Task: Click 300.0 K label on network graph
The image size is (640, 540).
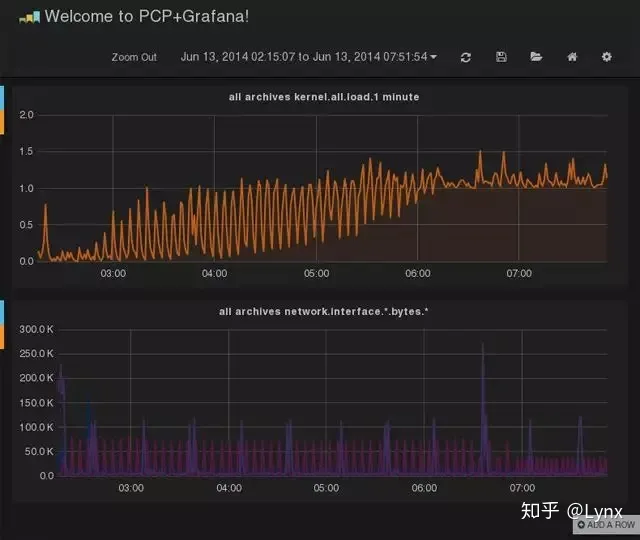Action: (36, 329)
